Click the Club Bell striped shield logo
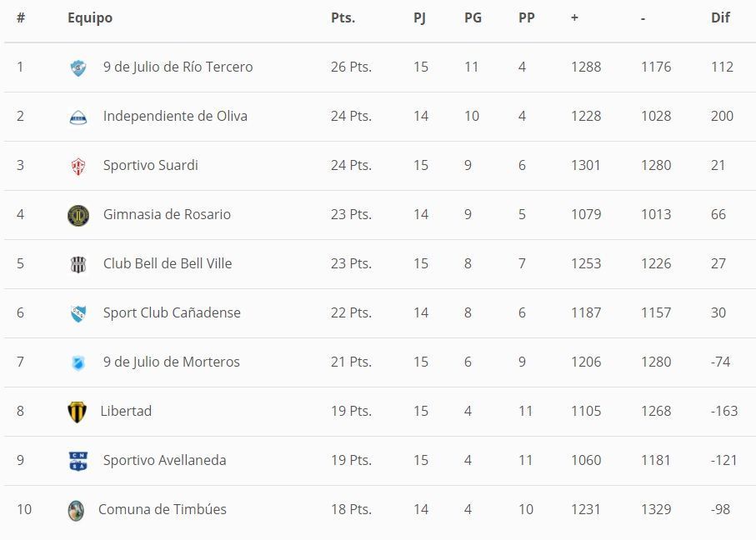Image resolution: width=756 pixels, height=540 pixels. (x=78, y=264)
